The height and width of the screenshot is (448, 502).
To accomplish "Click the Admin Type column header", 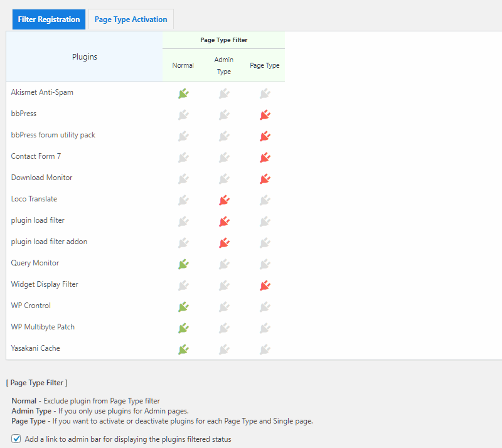I will [224, 65].
